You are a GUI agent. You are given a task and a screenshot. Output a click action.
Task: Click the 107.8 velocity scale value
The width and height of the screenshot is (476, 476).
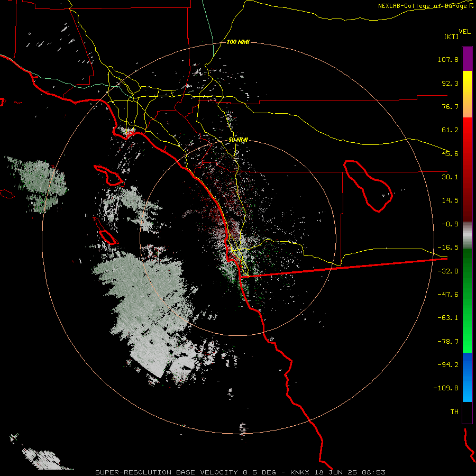tap(448, 59)
